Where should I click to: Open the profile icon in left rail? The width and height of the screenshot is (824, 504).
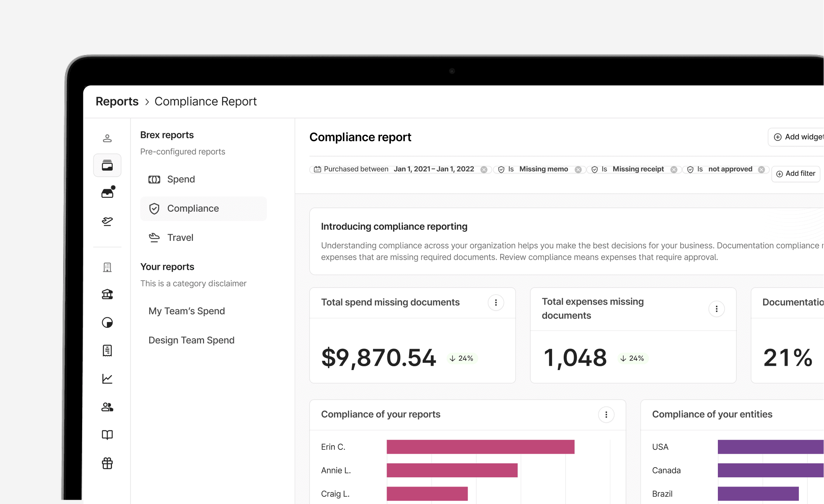click(107, 138)
